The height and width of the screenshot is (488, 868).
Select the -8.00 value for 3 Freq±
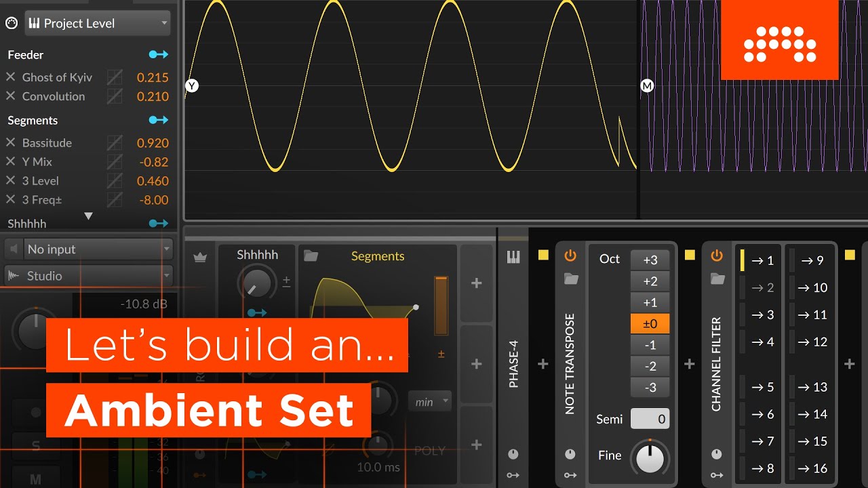[154, 200]
